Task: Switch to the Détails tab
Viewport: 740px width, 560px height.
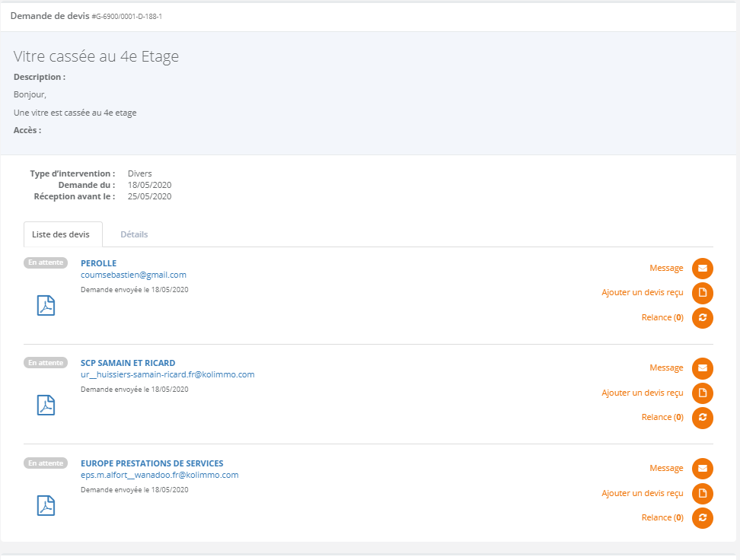Action: point(134,234)
